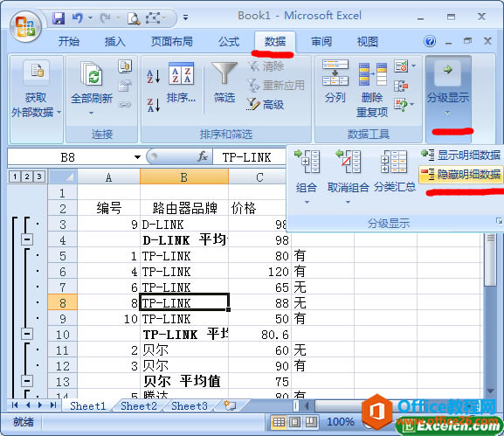Click the Subtotal icon in outline group

click(394, 162)
